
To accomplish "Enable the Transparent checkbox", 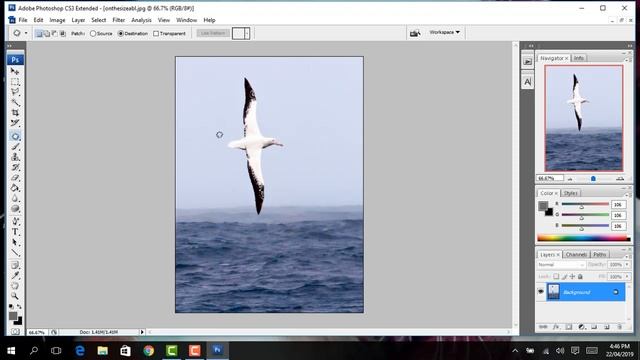I will (x=156, y=33).
